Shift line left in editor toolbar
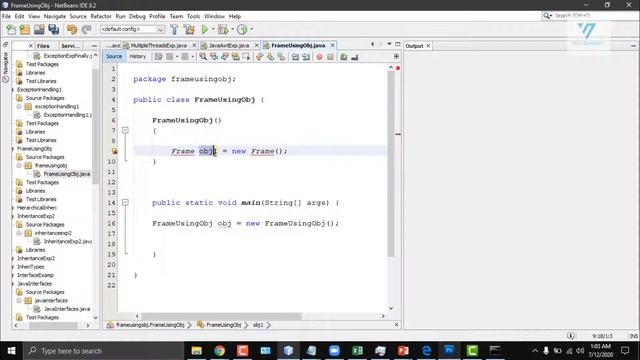Screen dimensions: 640x360 [295, 57]
